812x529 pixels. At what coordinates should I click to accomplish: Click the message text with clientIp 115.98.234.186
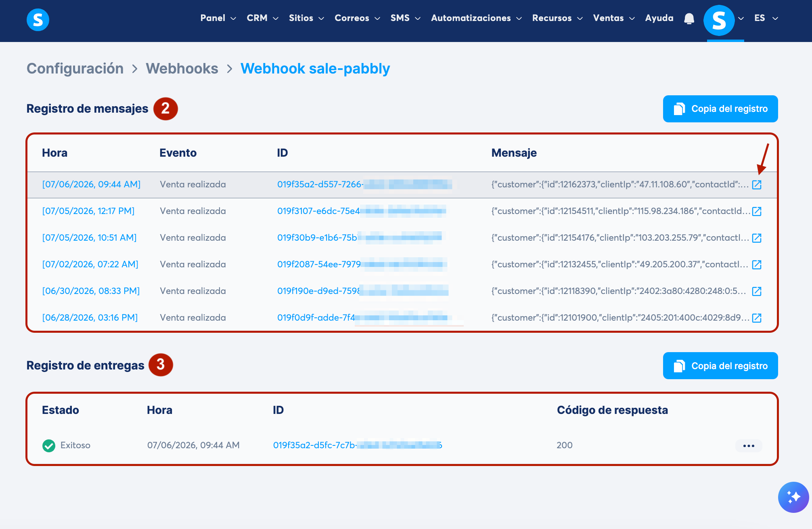[x=621, y=211]
